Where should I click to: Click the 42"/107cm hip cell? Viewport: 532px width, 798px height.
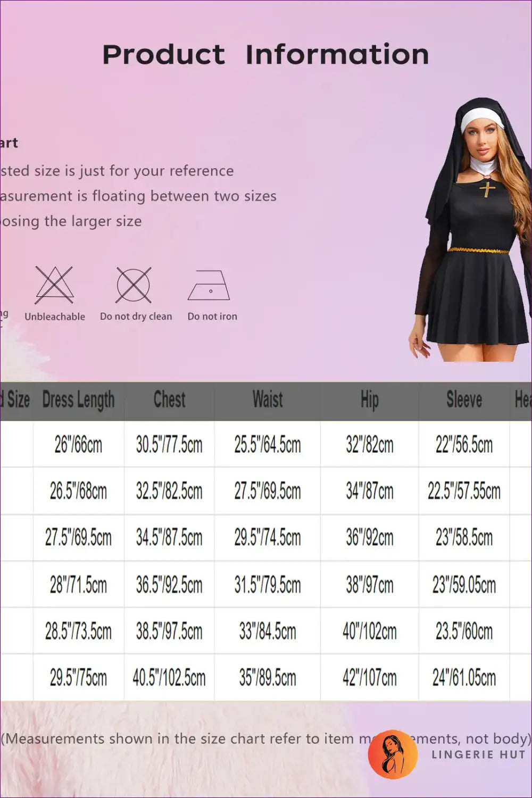[369, 678]
